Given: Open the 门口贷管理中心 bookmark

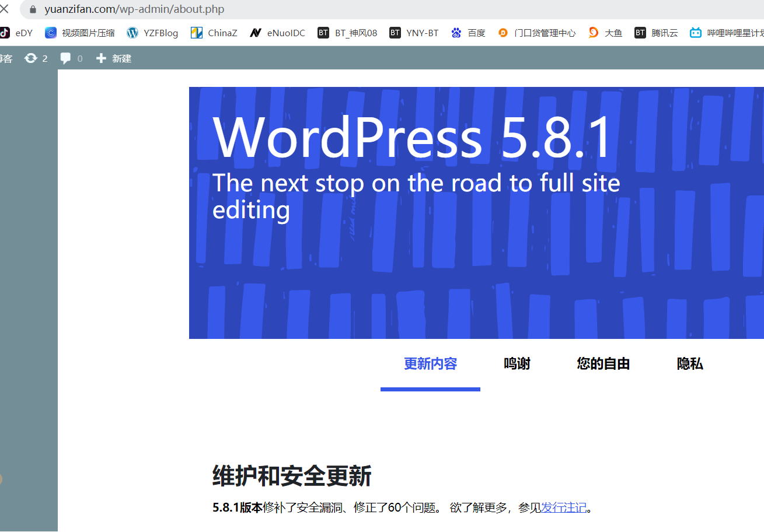Looking at the screenshot, I should point(536,33).
